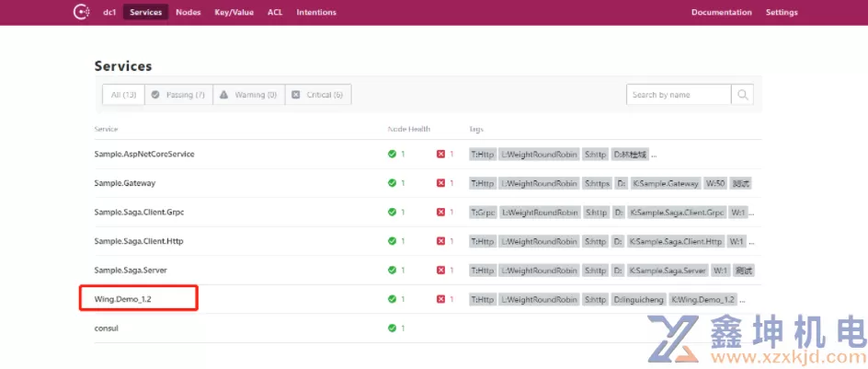The height and width of the screenshot is (369, 868).
Task: Click the red critical icon for Wing.Demo_1.2
Action: pos(440,299)
